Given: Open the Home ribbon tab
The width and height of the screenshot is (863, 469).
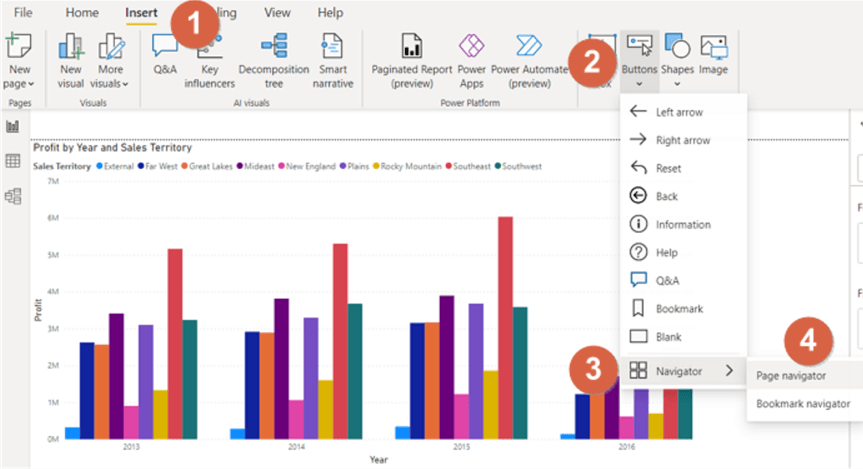Looking at the screenshot, I should pos(82,13).
